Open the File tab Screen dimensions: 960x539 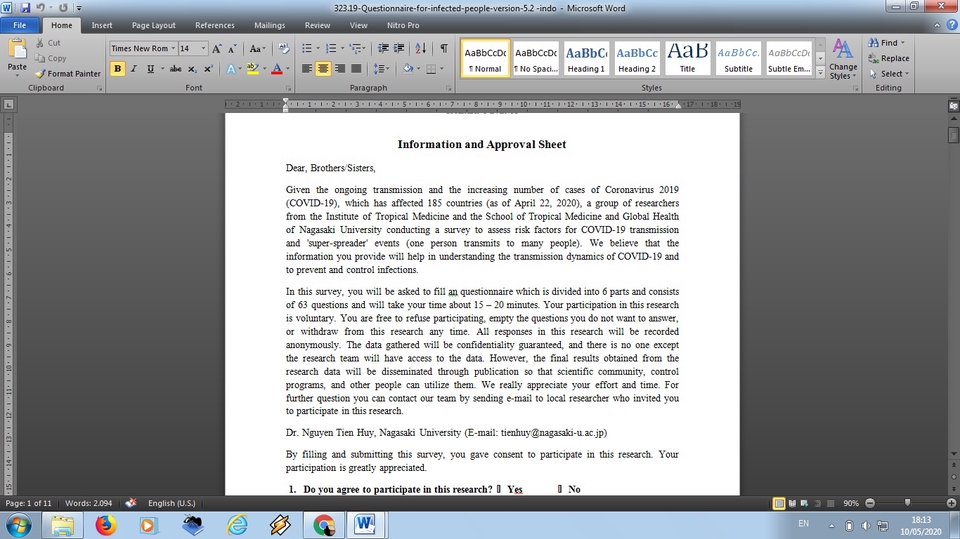click(20, 25)
